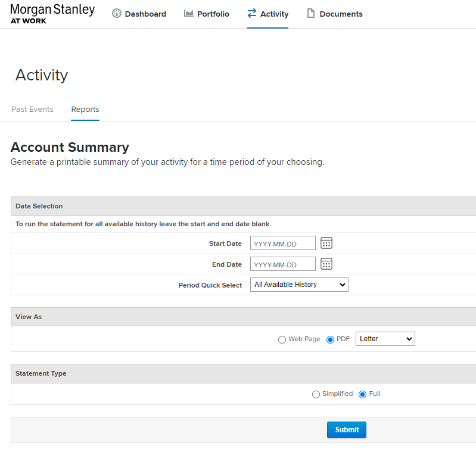The image size is (476, 468).
Task: Click the Documents page icon
Action: [310, 14]
